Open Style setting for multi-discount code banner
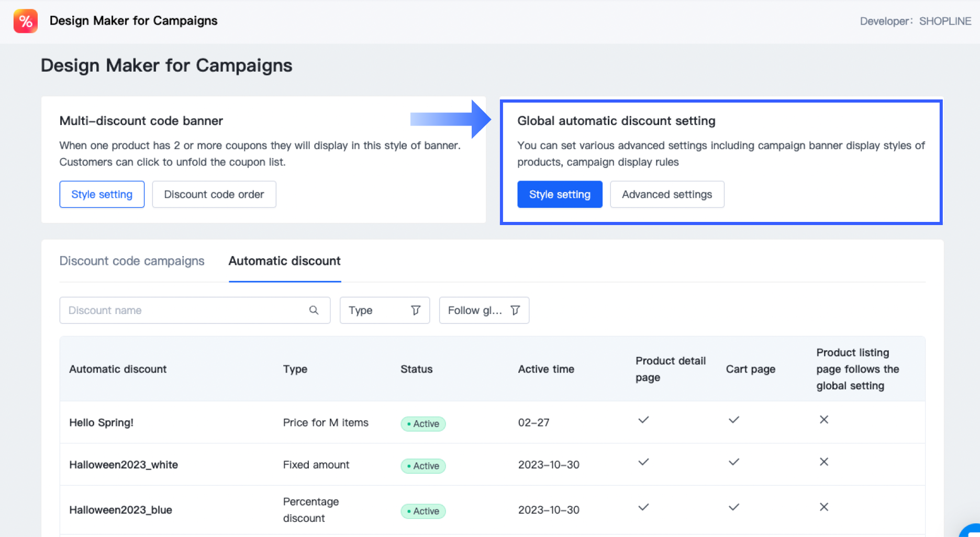This screenshot has height=537, width=980. click(102, 194)
